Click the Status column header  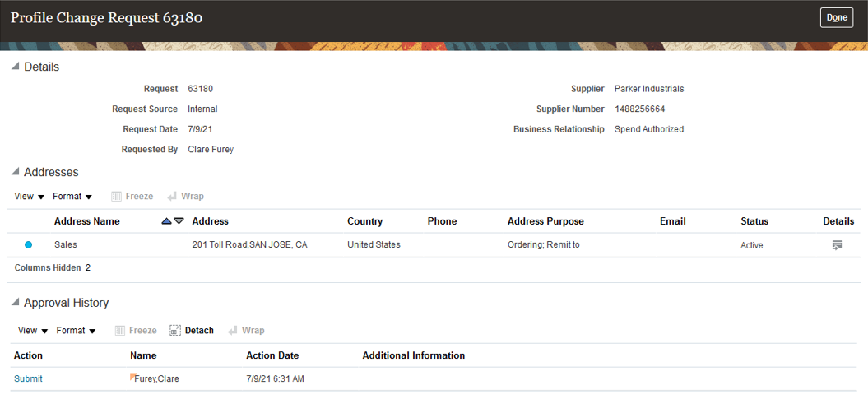click(754, 221)
